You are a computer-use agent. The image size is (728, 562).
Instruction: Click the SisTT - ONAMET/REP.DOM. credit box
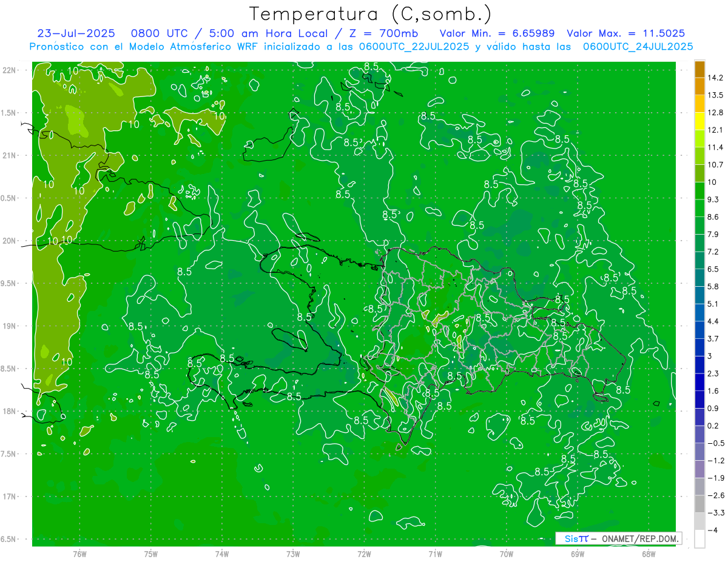coord(619,538)
